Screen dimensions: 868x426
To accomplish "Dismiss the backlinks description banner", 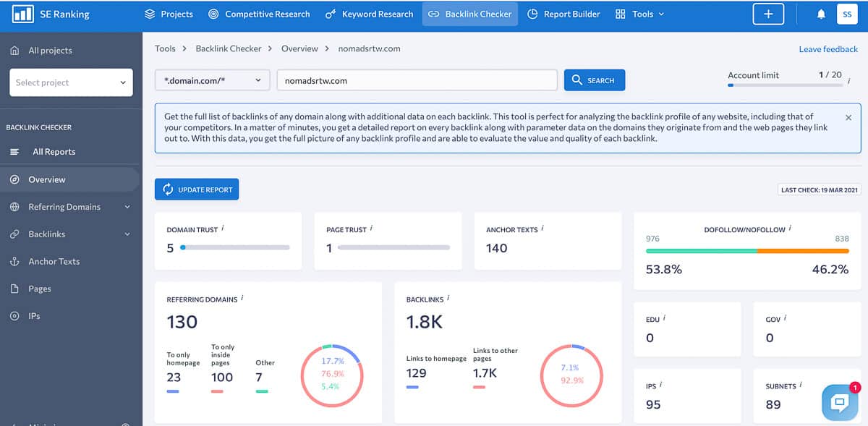I will 848,116.
